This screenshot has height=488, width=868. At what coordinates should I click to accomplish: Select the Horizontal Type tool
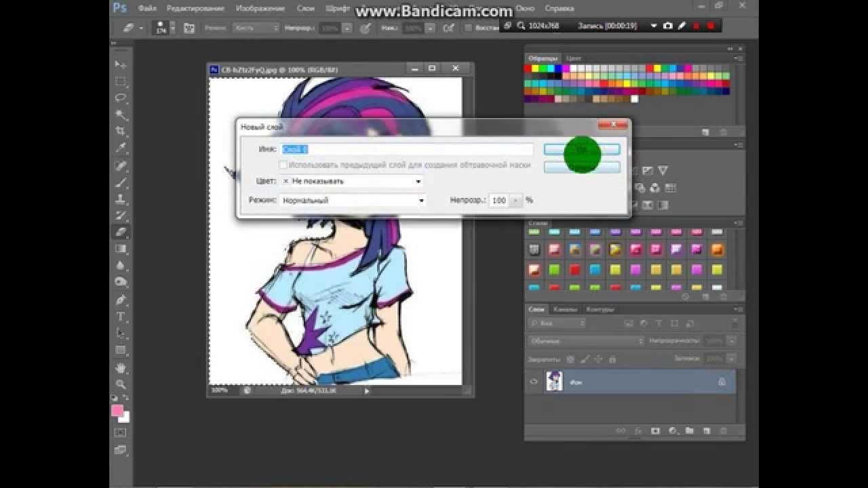(x=121, y=317)
